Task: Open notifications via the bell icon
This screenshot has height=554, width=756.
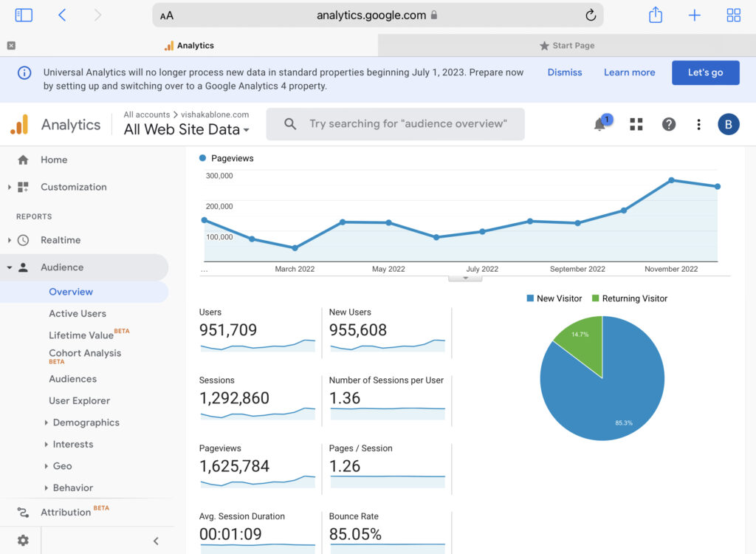Action: (x=599, y=125)
